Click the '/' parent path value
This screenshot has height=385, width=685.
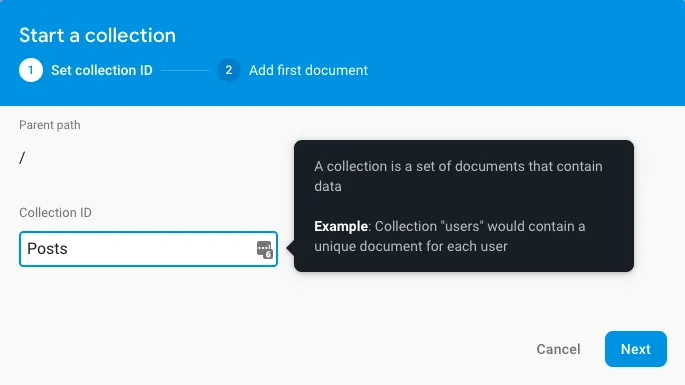coord(22,157)
